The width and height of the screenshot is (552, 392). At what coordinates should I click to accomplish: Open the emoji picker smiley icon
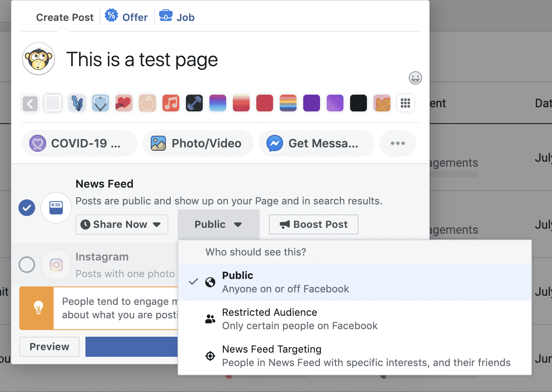[415, 78]
